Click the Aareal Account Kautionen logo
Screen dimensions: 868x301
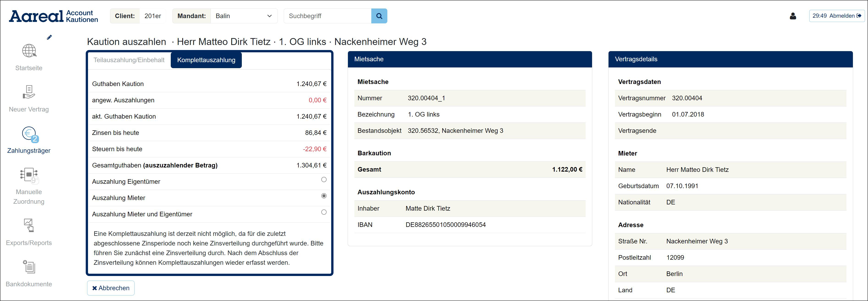[53, 16]
